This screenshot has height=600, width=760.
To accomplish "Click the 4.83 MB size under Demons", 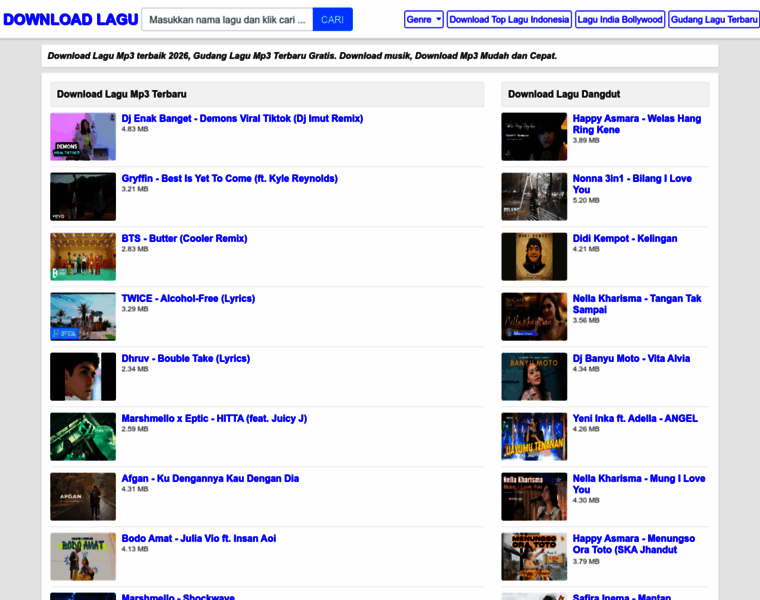I will pyautogui.click(x=135, y=129).
